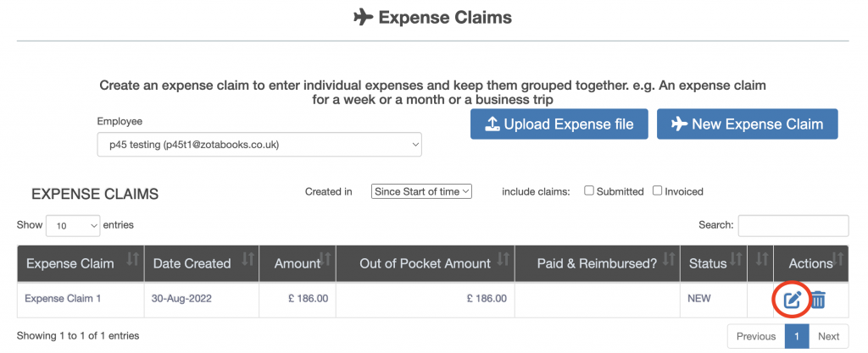
Task: Sort by the Expense Claim column arrows
Action: click(x=132, y=259)
